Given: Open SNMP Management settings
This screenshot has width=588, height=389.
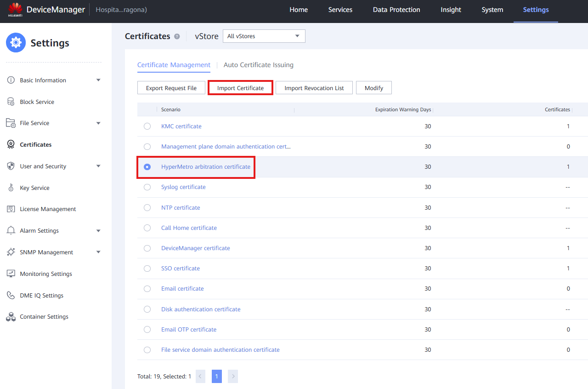Looking at the screenshot, I should pos(46,252).
